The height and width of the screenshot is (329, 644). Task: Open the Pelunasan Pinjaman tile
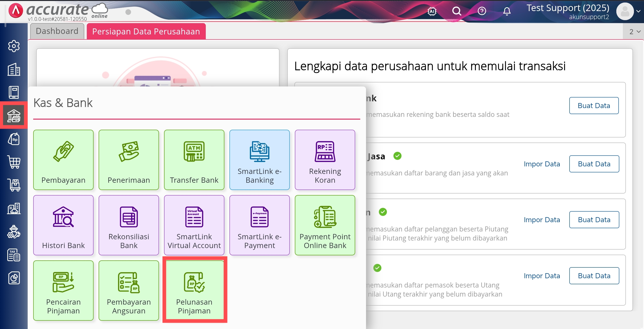194,290
